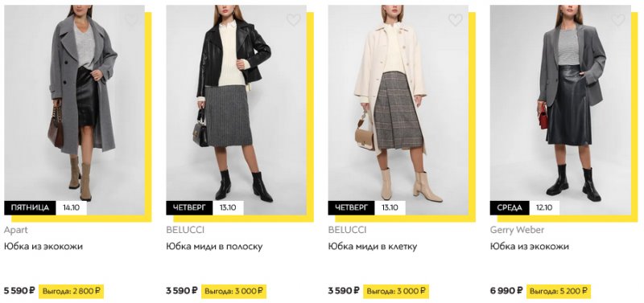This screenshot has width=644, height=303.
Task: Add BELUCCI striped midi skirt to wishlist heart
Action: tap(294, 19)
